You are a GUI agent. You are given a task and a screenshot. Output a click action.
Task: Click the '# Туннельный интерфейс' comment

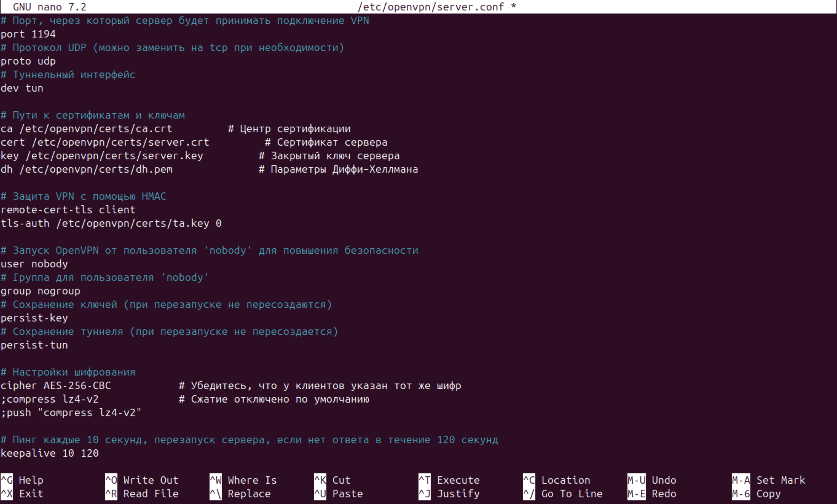[x=68, y=74]
